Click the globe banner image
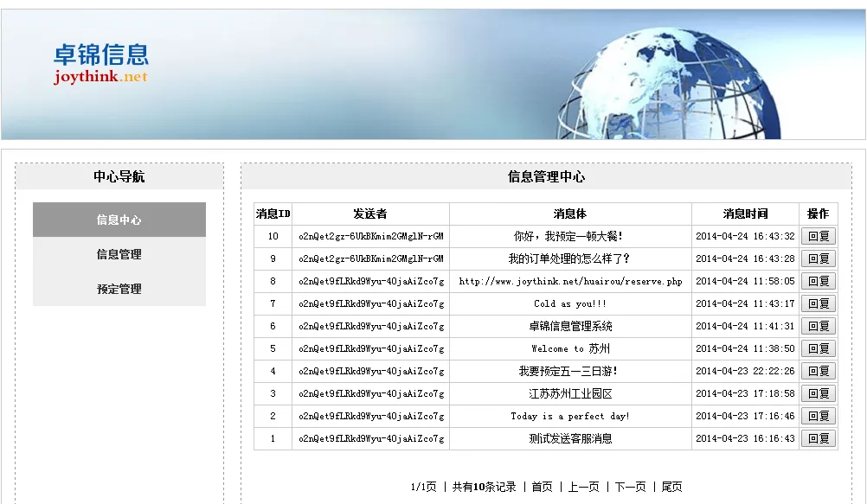867x504 pixels. click(x=668, y=83)
